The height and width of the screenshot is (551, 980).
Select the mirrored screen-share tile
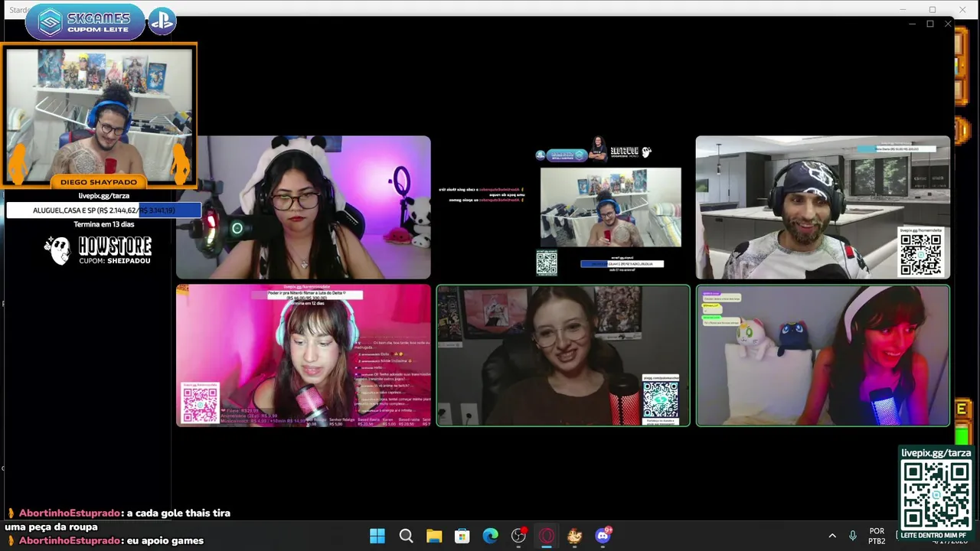563,207
